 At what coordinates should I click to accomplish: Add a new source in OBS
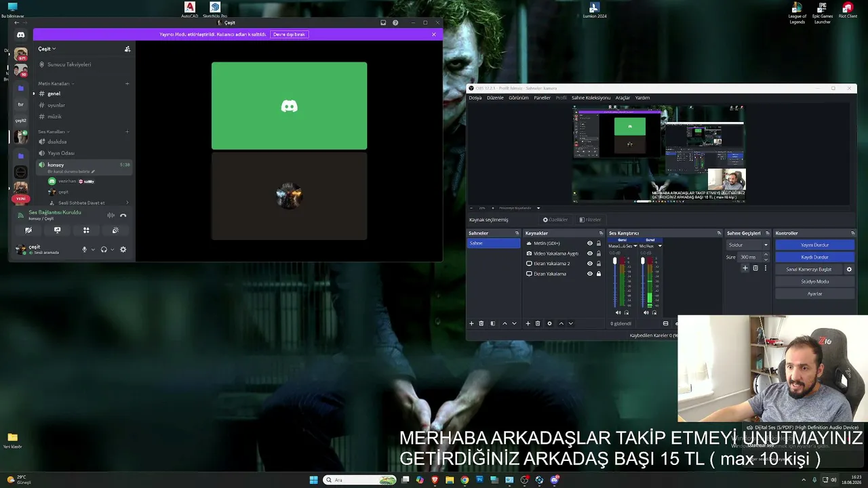[x=528, y=323]
